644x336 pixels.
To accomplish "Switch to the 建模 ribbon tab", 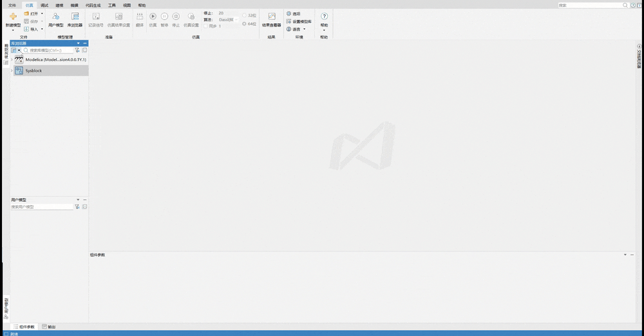I will [59, 5].
